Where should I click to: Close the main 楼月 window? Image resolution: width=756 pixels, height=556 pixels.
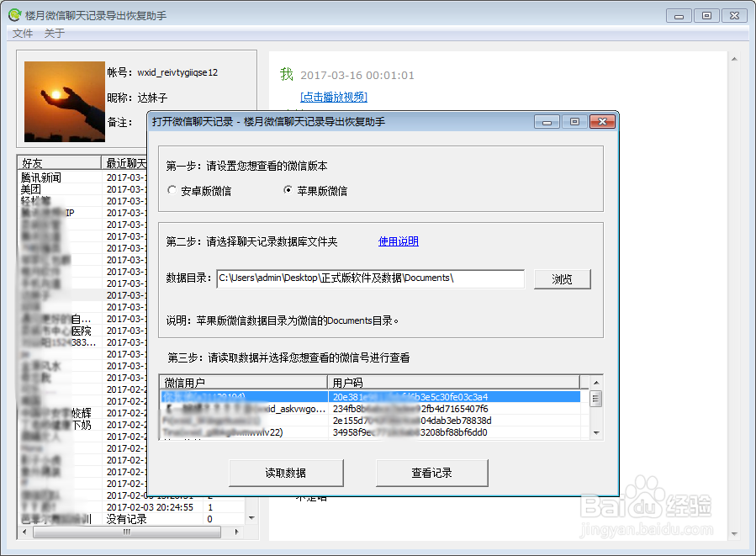tap(734, 15)
